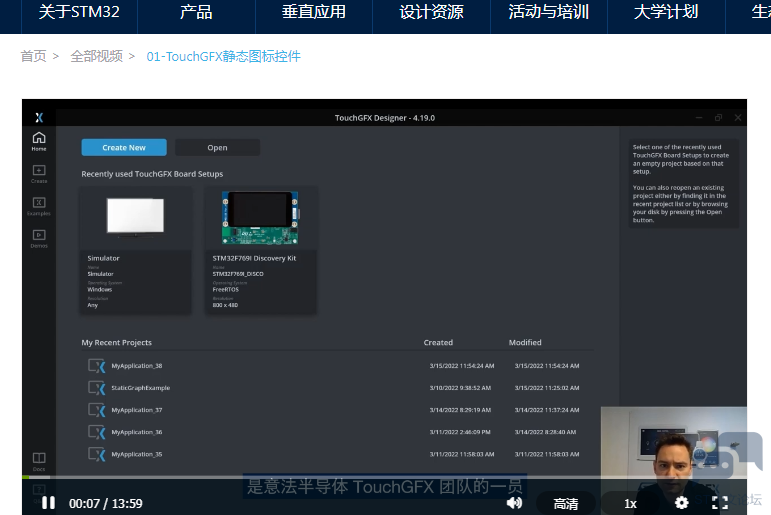Click My Recent Projects heading
Viewport: 771px width, 515px height.
(x=117, y=342)
